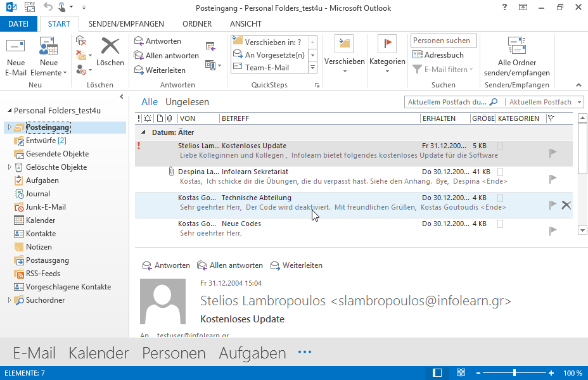Open the More respond options (Weitere) icon
This screenshot has height=380, width=588.
point(213,65)
